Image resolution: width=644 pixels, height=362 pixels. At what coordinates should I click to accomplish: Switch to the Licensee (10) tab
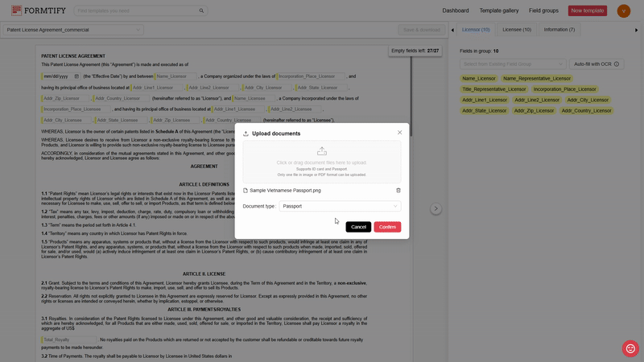[x=516, y=29]
